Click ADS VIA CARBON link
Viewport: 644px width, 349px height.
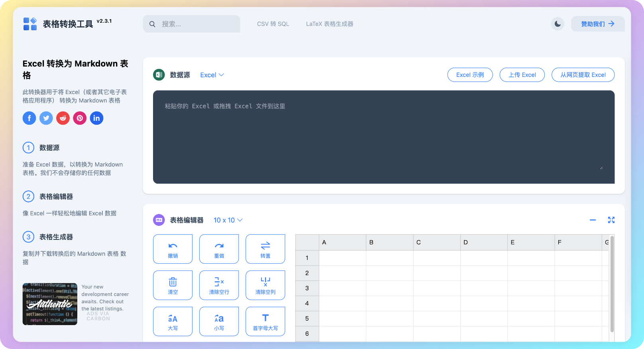click(x=98, y=316)
